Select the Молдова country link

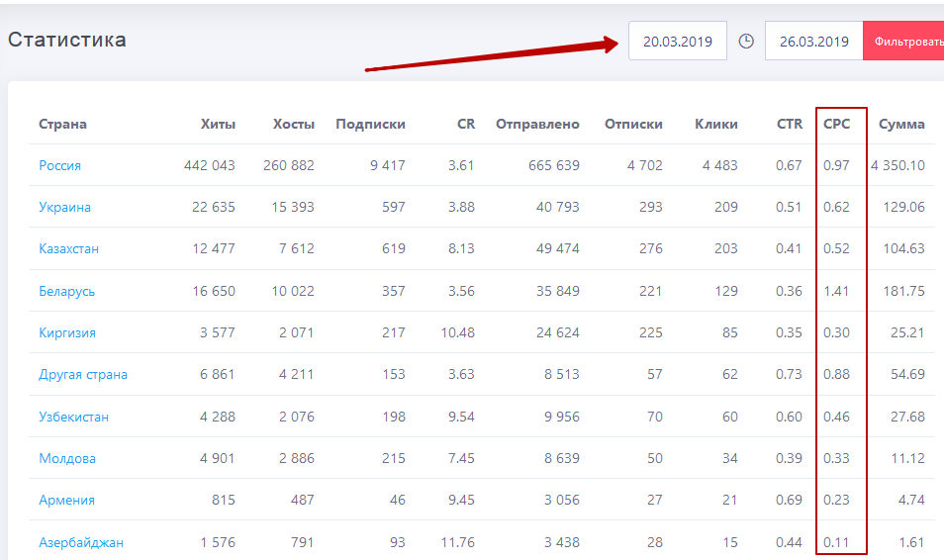point(67,458)
